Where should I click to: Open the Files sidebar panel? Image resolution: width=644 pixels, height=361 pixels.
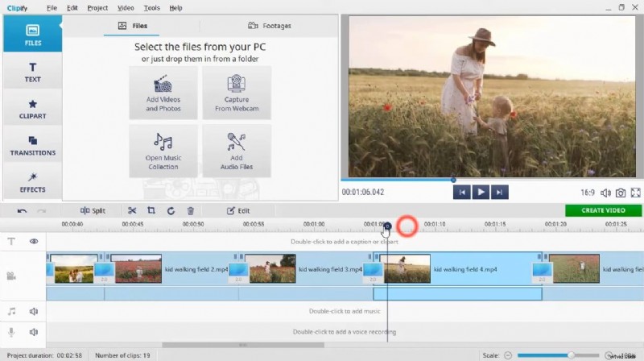[32, 34]
